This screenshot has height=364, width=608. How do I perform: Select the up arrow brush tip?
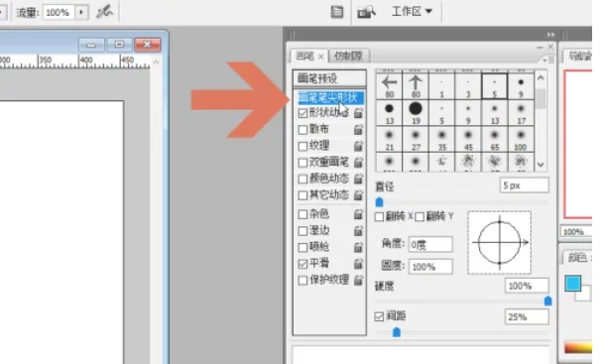[416, 86]
